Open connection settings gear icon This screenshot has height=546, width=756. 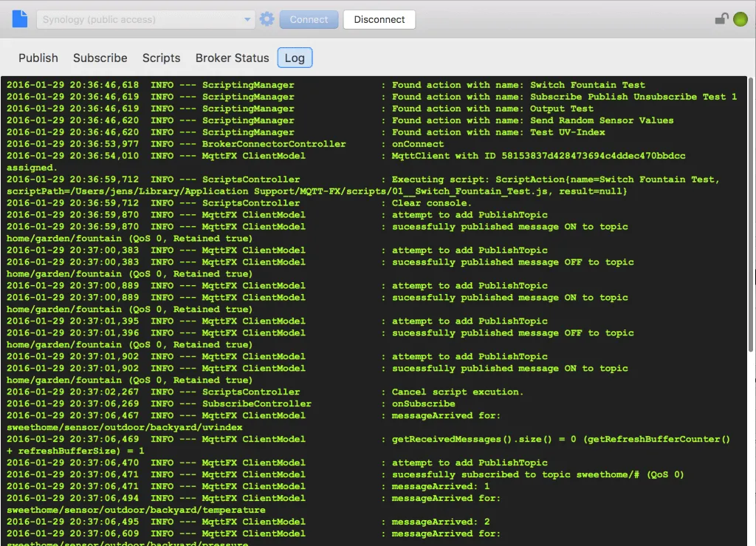(x=267, y=19)
